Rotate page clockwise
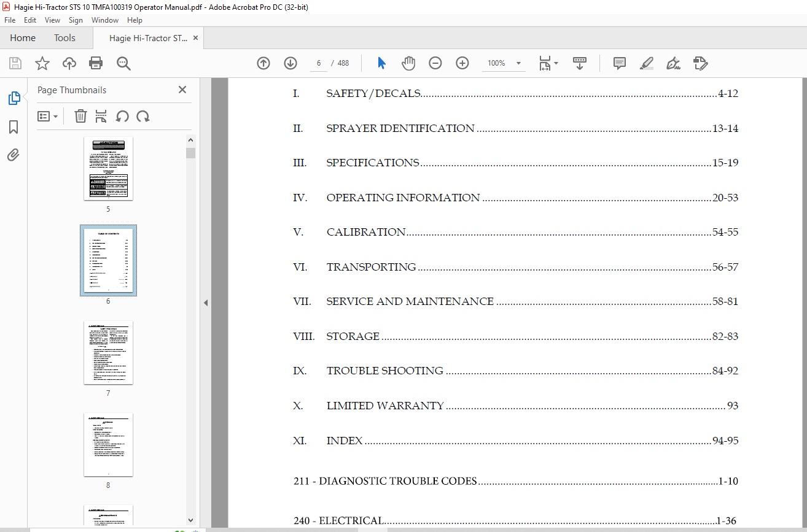 coord(143,116)
